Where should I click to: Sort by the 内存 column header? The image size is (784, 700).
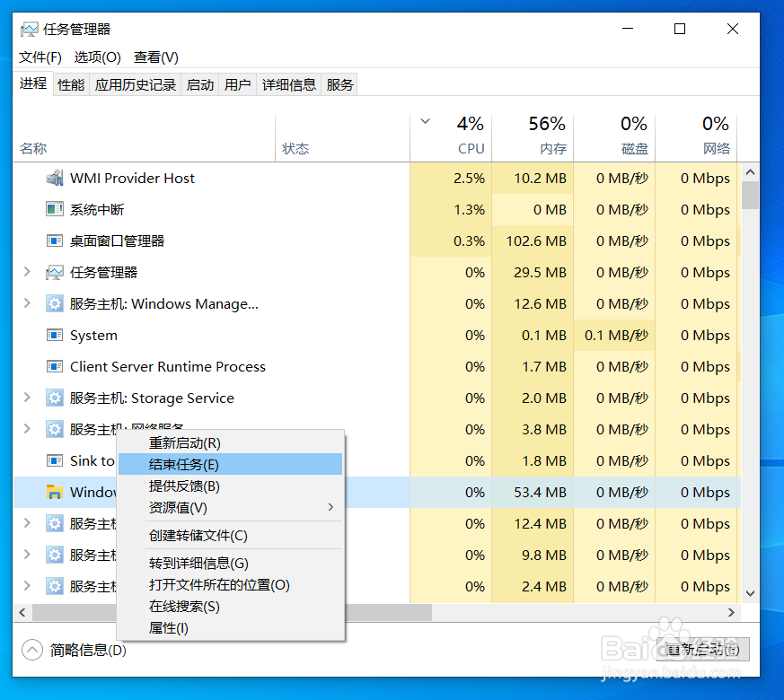point(533,138)
